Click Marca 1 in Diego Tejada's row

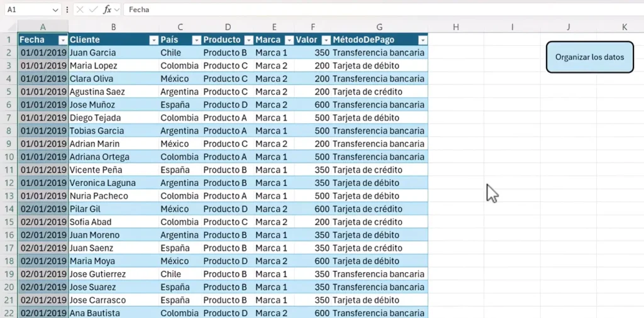(x=274, y=118)
